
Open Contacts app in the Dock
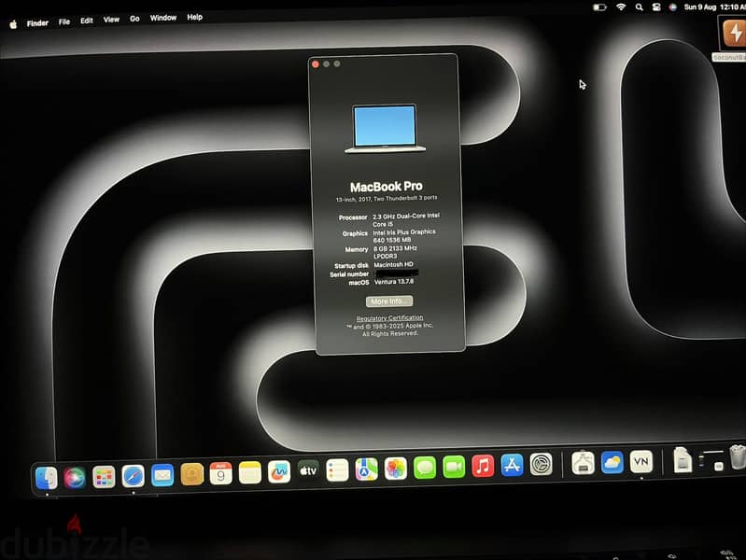pos(192,474)
